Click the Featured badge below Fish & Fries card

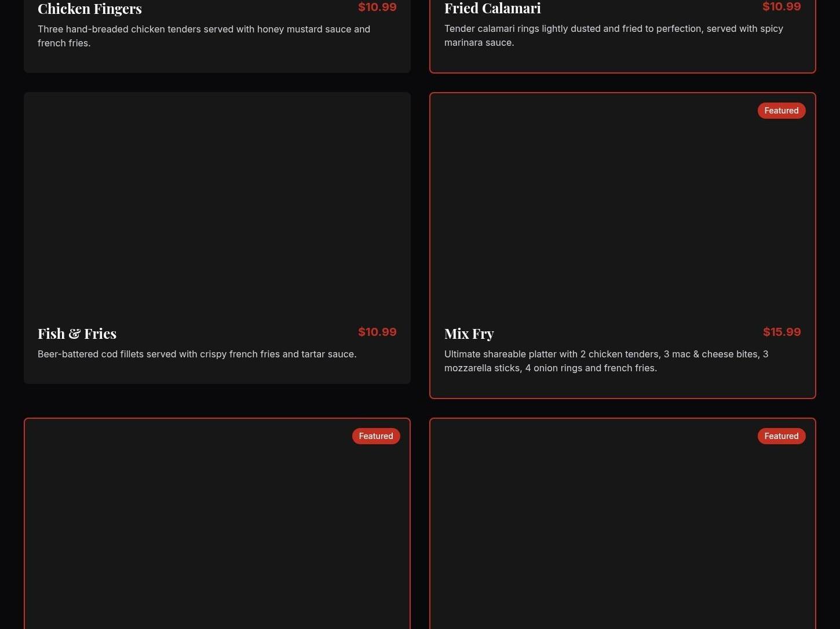coord(376,436)
